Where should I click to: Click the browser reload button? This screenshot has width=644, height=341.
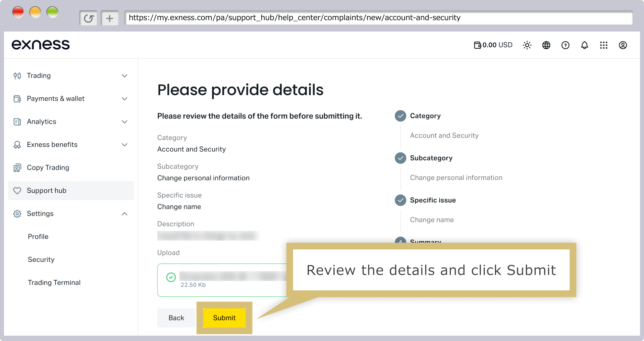(x=89, y=18)
